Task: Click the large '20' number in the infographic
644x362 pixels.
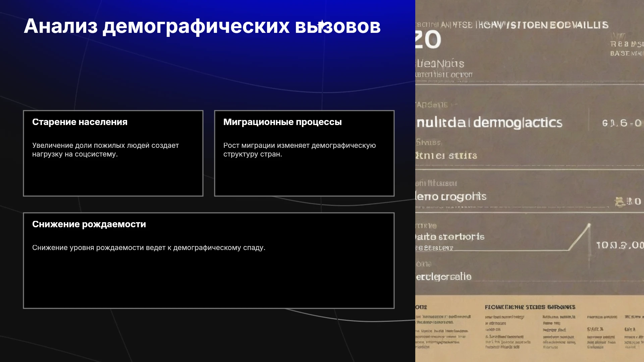Action: tap(428, 40)
